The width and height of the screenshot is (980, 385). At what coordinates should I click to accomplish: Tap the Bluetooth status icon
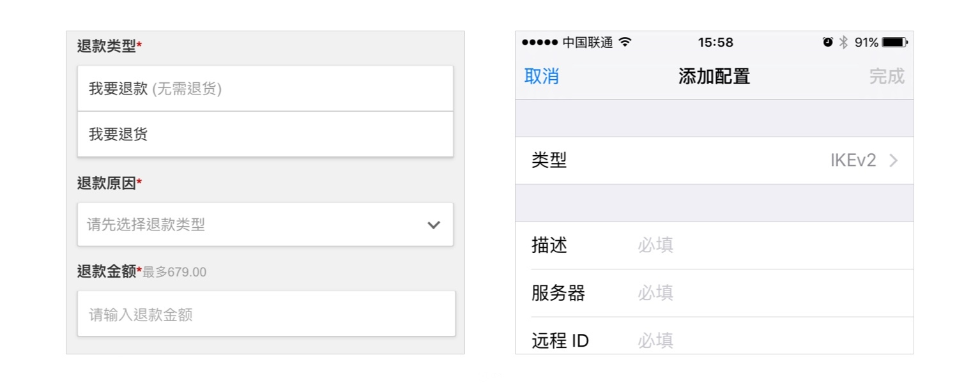pyautogui.click(x=843, y=42)
